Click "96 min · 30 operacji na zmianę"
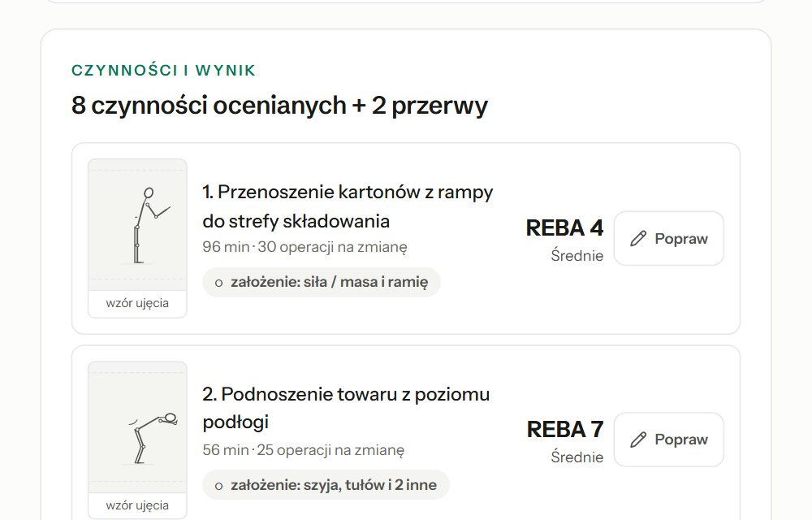 pos(305,246)
